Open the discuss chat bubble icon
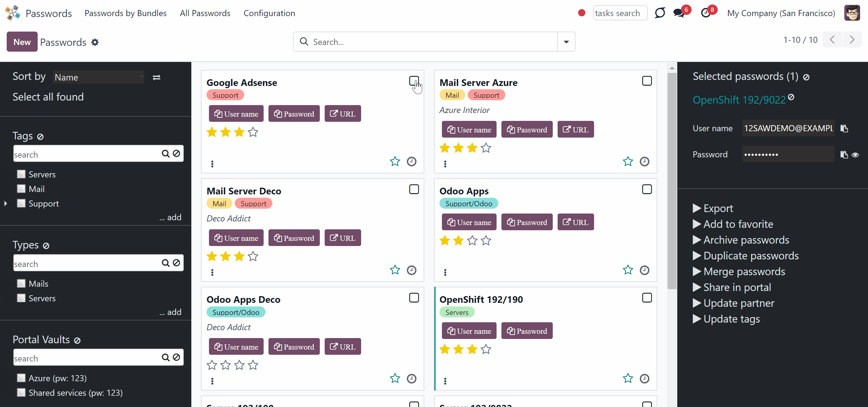Image resolution: width=868 pixels, height=407 pixels. coord(660,13)
